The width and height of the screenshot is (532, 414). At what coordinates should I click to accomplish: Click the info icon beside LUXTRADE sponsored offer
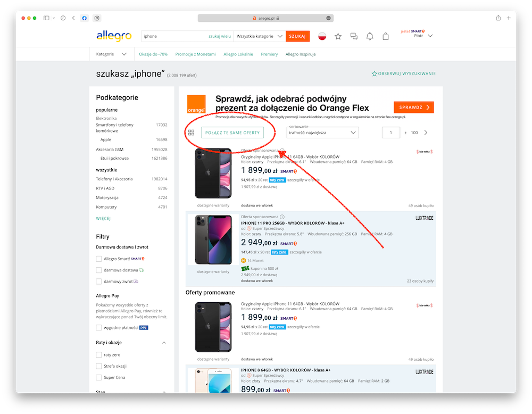282,217
